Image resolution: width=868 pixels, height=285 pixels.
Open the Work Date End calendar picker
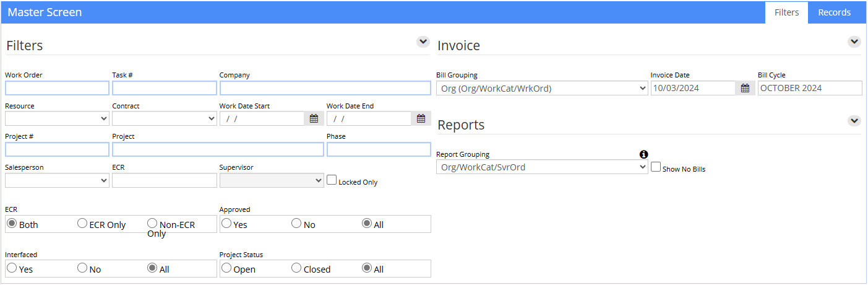click(x=421, y=118)
